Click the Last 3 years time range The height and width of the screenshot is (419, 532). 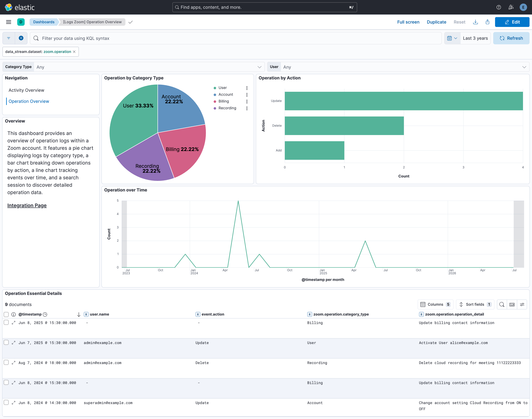475,38
